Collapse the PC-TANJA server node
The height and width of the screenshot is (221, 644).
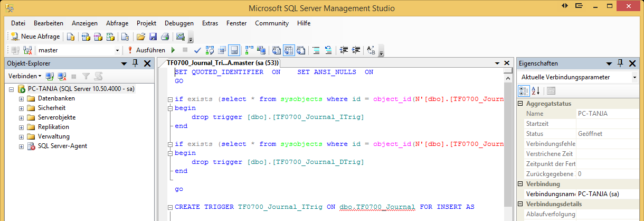click(12, 89)
